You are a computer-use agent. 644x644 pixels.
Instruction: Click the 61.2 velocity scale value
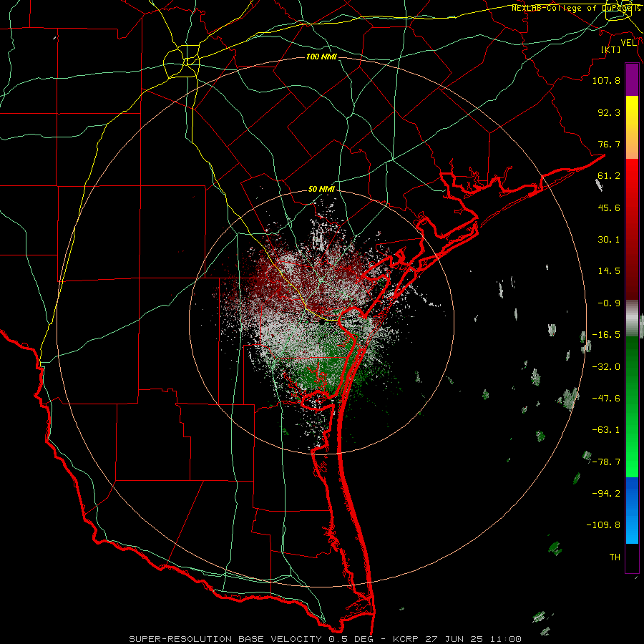click(x=609, y=176)
